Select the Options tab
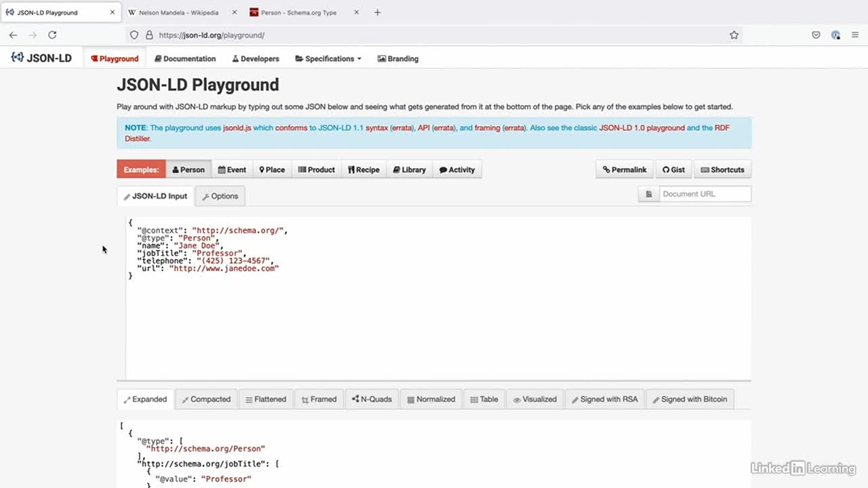Viewport: 868px width, 488px height. click(220, 196)
